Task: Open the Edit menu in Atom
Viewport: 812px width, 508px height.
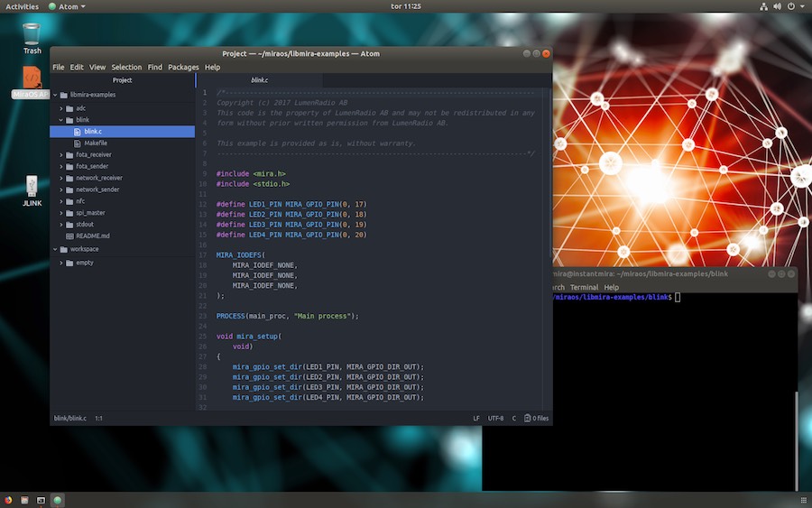Action: point(77,68)
